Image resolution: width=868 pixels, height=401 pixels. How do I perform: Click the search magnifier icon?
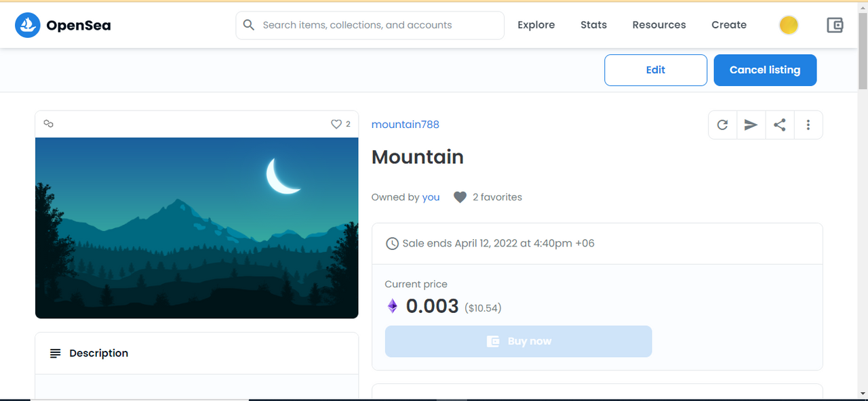click(x=249, y=25)
